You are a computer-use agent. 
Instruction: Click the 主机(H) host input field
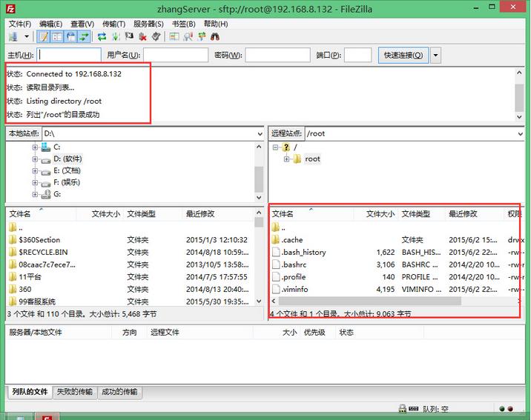(x=69, y=56)
